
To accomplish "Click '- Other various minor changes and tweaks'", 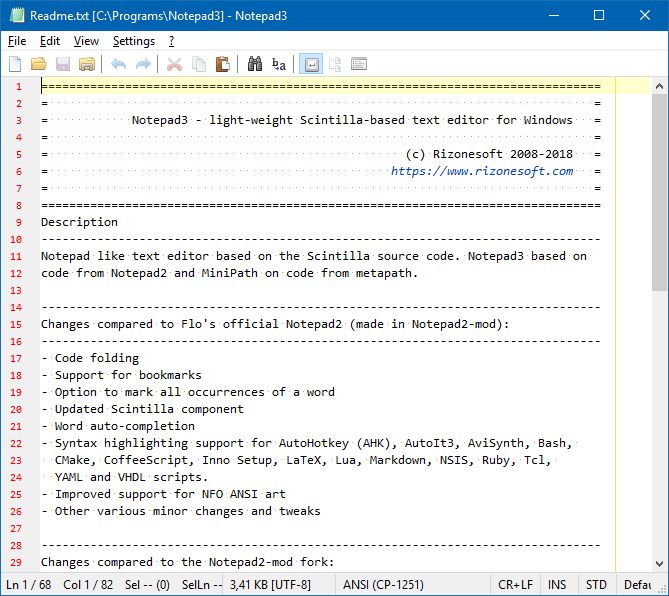I will coord(181,511).
